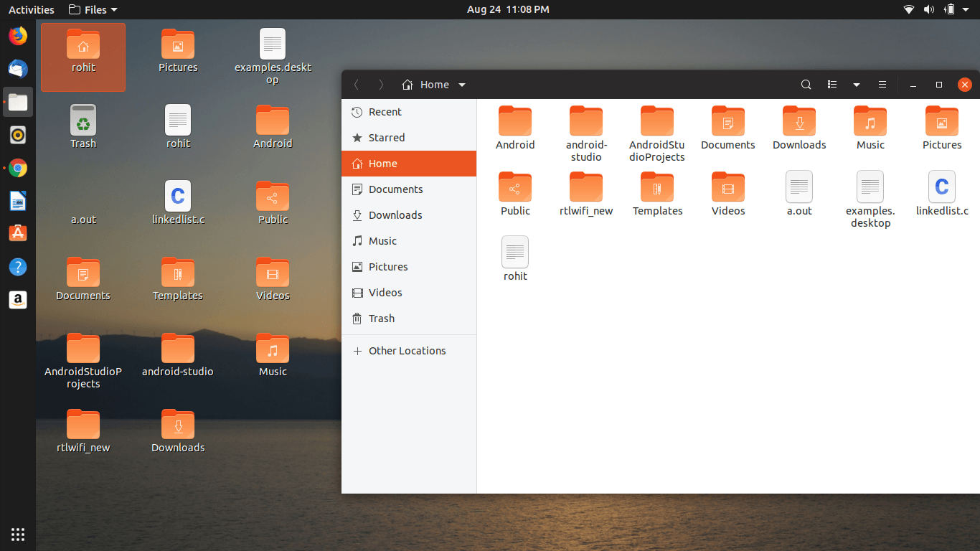
Task: Select the rtlwifi_new folder in Files window
Action: pos(586,194)
